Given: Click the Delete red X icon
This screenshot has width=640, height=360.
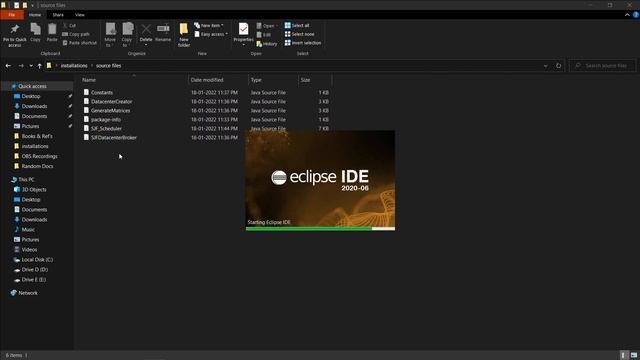Looking at the screenshot, I should (x=146, y=29).
